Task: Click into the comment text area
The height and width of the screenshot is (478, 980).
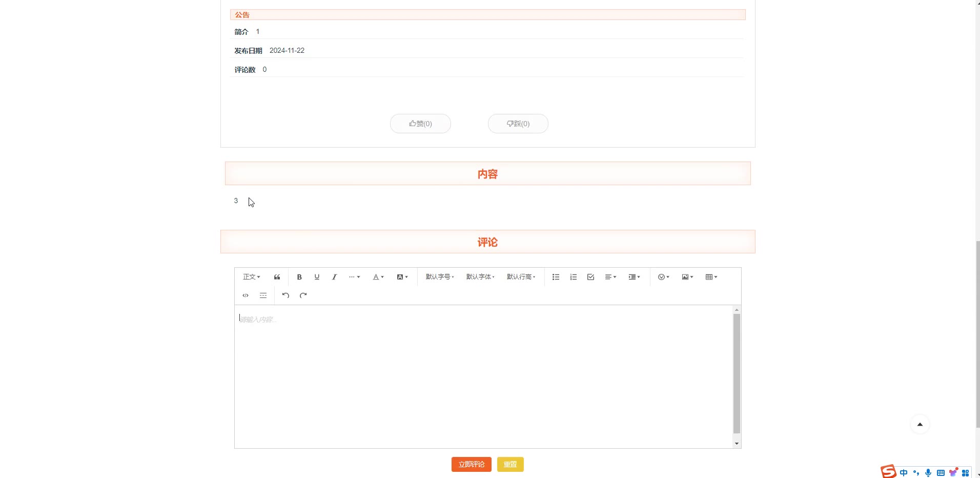Action: click(484, 376)
